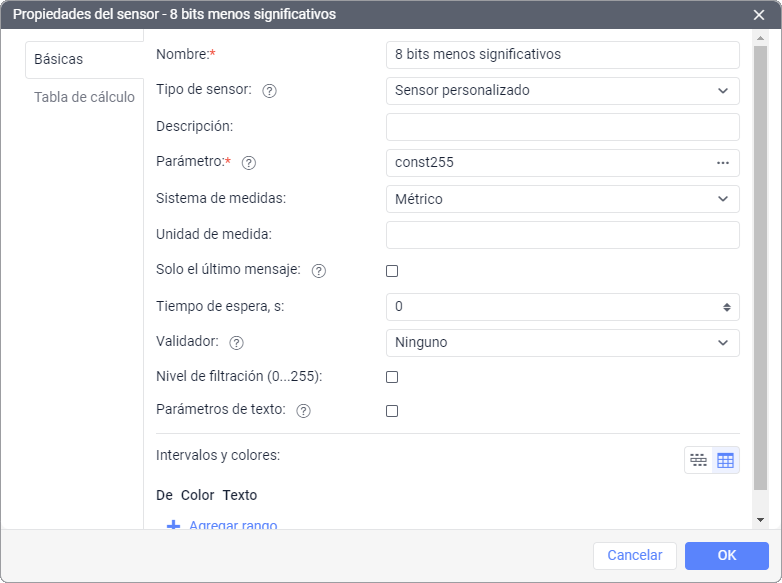
Task: Select the table view icon for intervals
Action: [x=725, y=460]
